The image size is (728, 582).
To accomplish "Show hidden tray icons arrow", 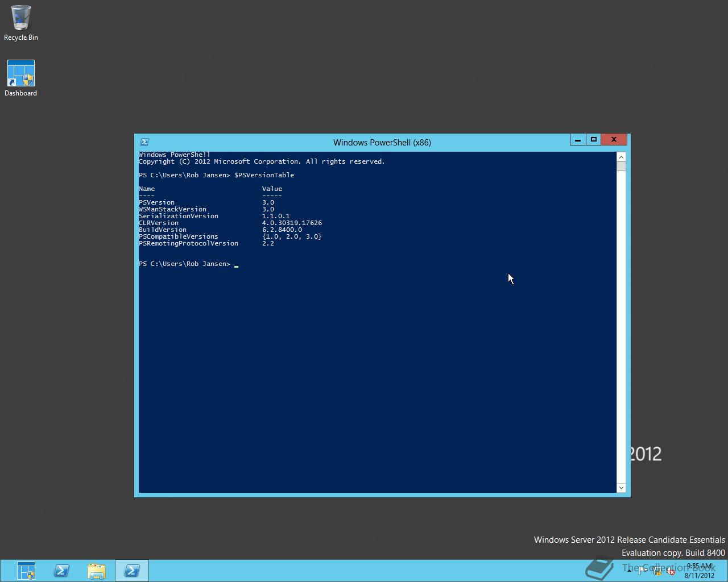I will coord(629,571).
